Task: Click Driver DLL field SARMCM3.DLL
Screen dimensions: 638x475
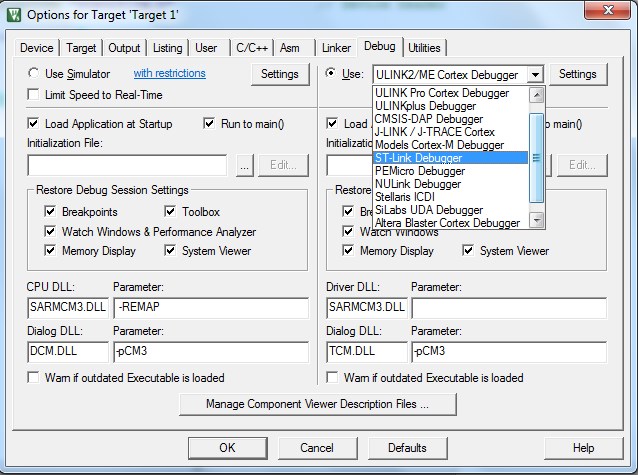Action: point(367,307)
